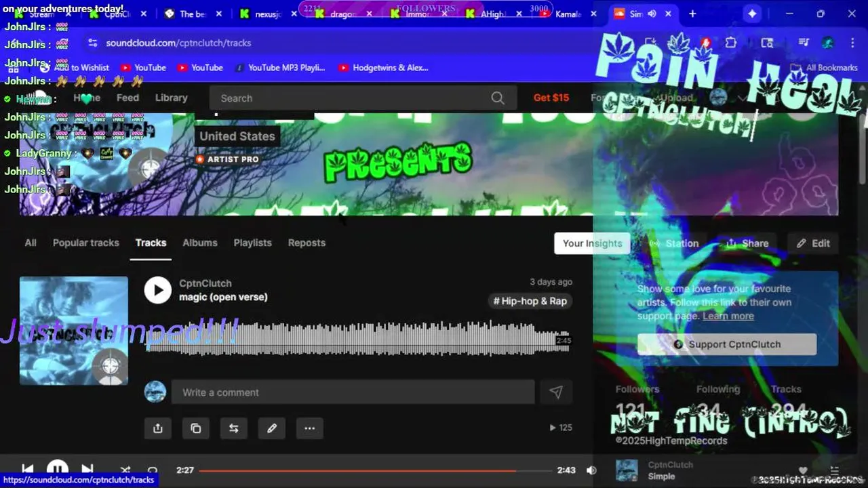
Task: Pause the playing track in bottom player
Action: click(57, 469)
